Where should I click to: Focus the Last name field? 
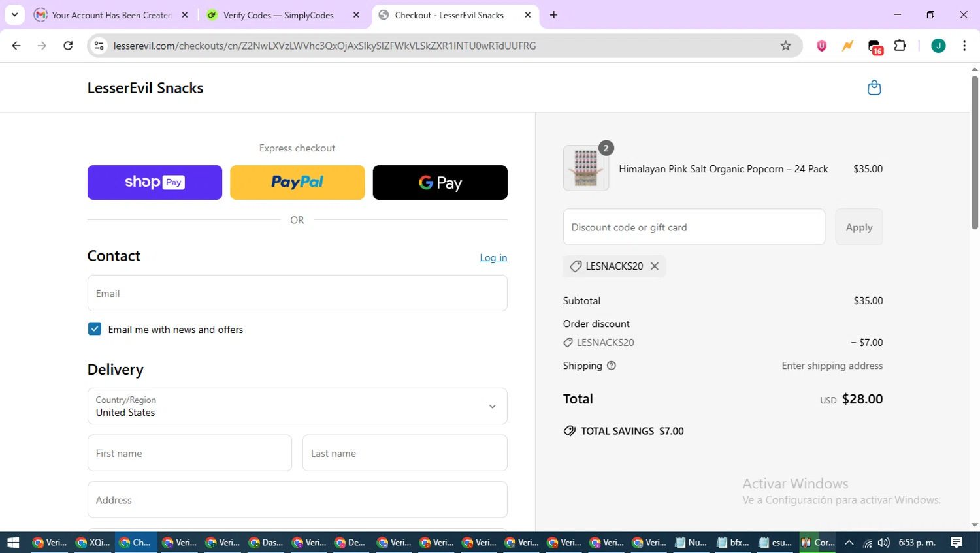pyautogui.click(x=405, y=453)
